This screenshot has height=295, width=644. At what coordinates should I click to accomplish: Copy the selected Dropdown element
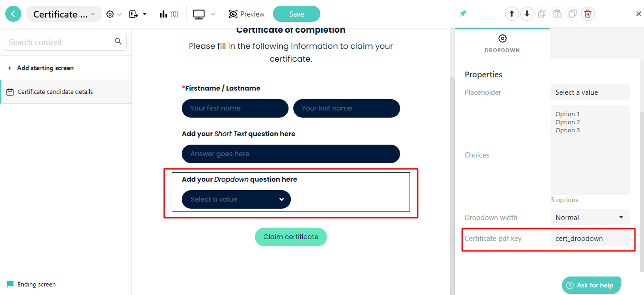pos(542,14)
